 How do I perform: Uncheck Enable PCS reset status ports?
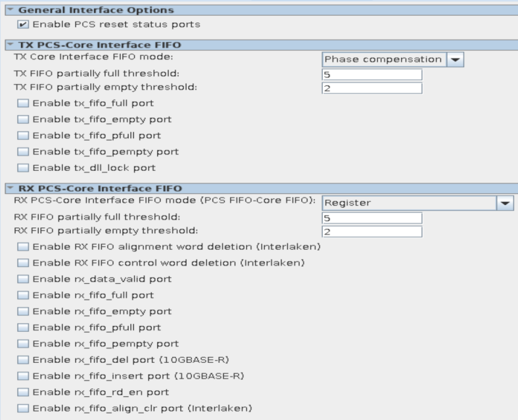tap(23, 24)
